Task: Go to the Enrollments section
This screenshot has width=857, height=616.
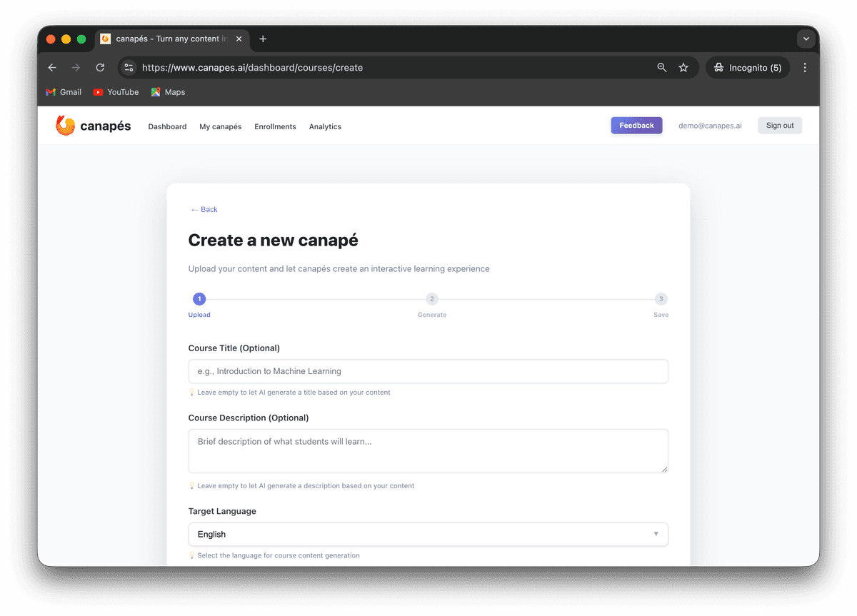Action: 275,126
